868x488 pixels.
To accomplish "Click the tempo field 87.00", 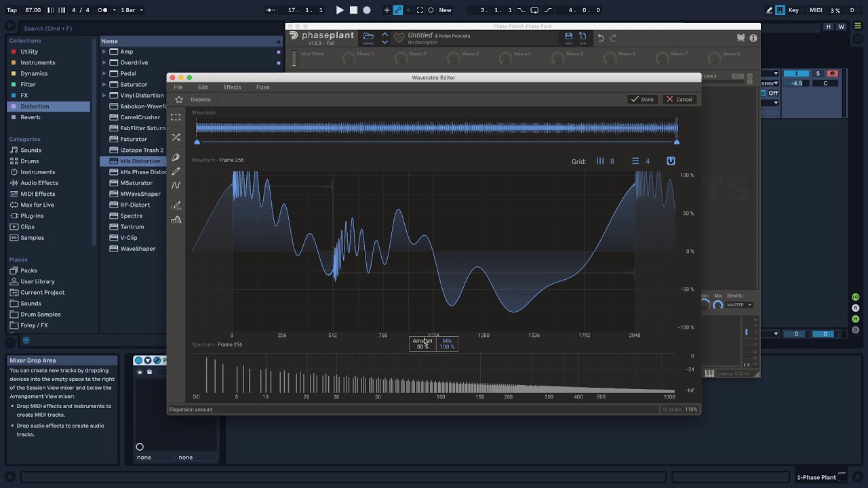I will [33, 10].
